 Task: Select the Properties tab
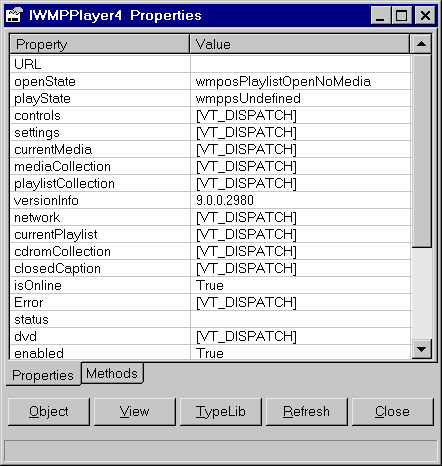(x=43, y=375)
